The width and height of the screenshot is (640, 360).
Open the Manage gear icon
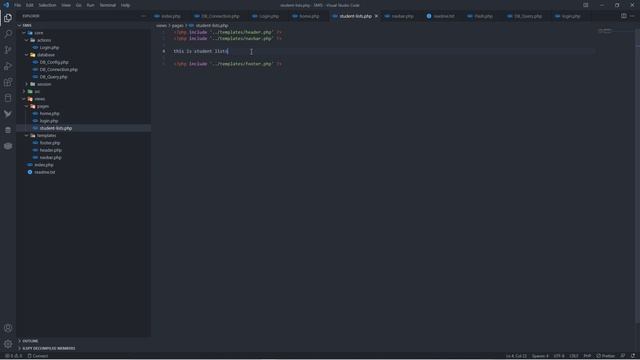[8, 344]
